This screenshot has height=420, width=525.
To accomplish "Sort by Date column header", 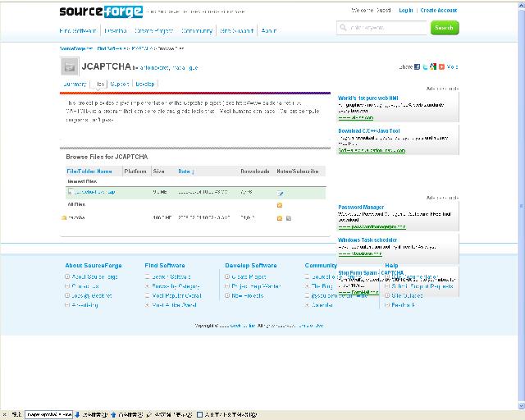I will [186, 171].
